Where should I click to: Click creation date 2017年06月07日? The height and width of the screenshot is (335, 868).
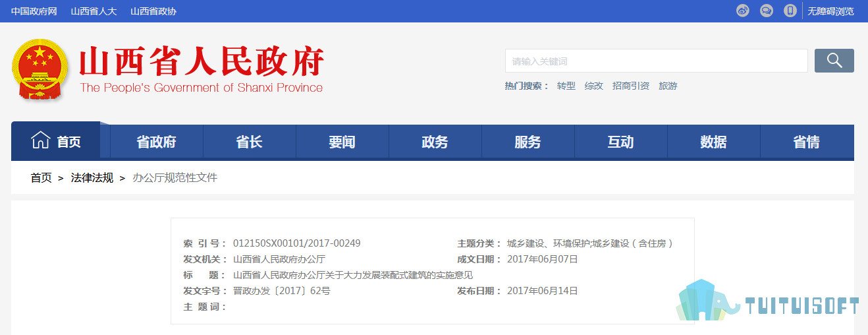click(543, 259)
